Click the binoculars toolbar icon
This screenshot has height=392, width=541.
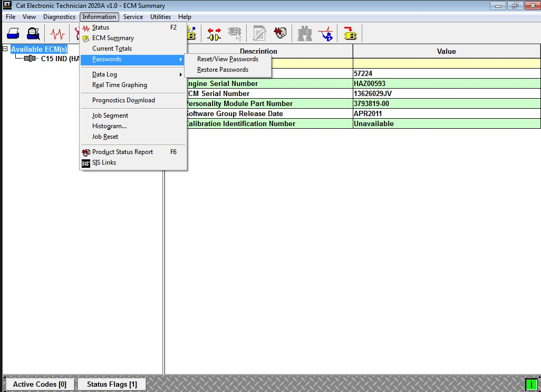305,34
